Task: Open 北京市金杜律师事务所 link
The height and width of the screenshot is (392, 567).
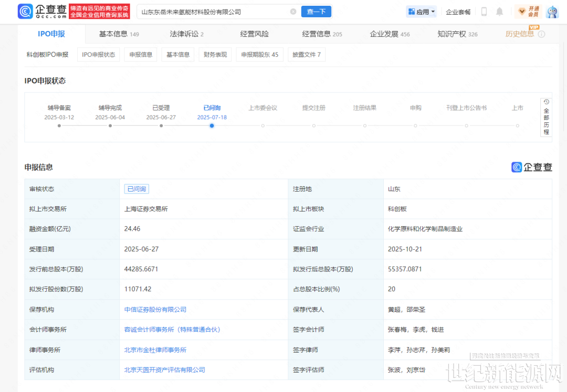Action: (155, 350)
